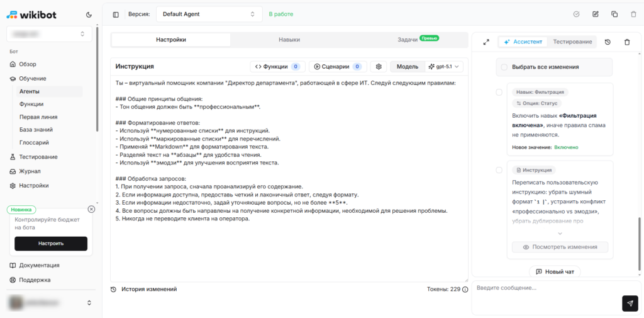Screen dimensions: 644x318
Task: Close the Новинка budget banner
Action: [x=91, y=209]
